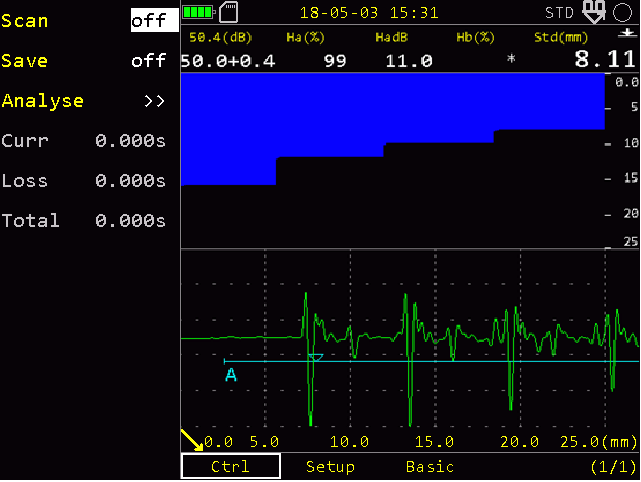Click the date time 18-05-03 15:31
Screen dimensions: 641x482
pyautogui.click(x=369, y=13)
